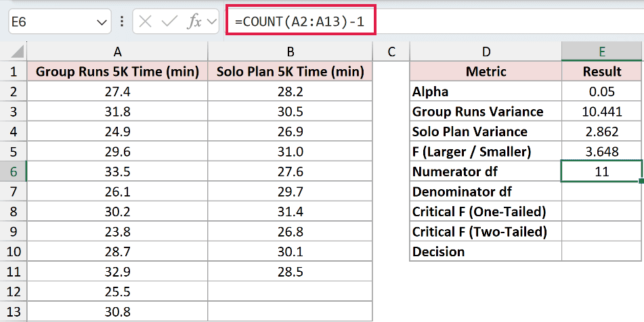644x322 pixels.
Task: Select cell with value 28.2
Action: (x=291, y=92)
